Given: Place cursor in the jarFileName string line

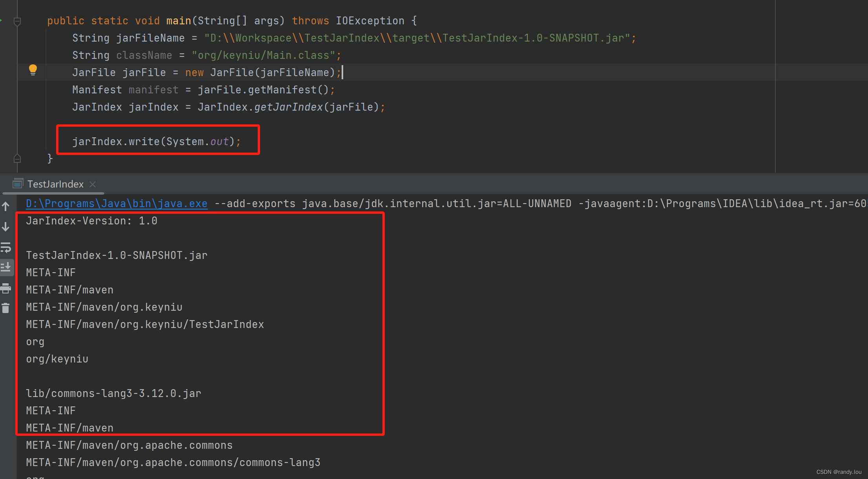Looking at the screenshot, I should click(353, 38).
